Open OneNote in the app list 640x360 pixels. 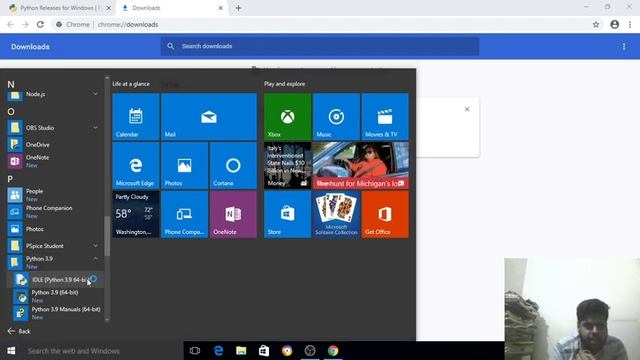55,161
